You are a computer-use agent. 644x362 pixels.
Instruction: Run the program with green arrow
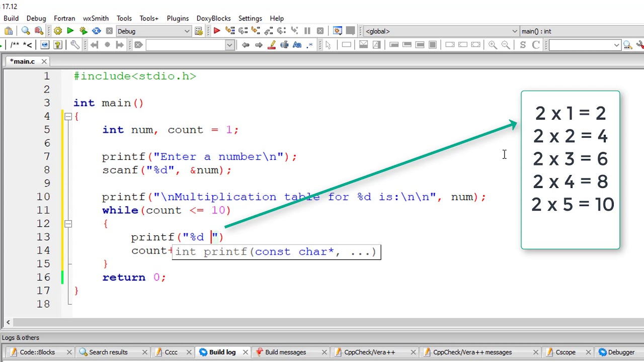click(70, 31)
